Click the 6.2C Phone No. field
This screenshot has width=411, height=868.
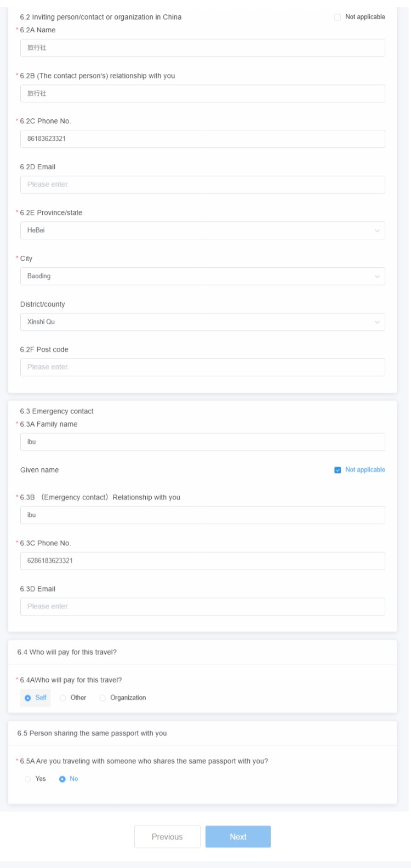tap(202, 139)
